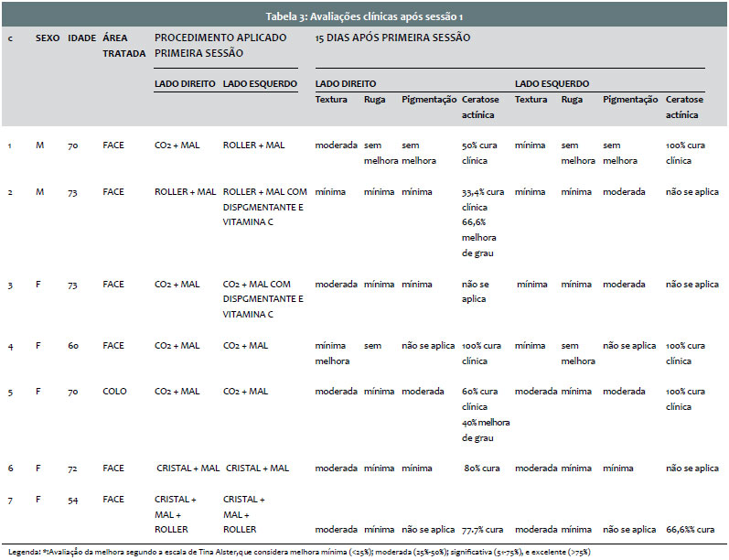Click the '60% cura clínica' cell for patient 5
Screen dimensions: 729x560
(x=484, y=399)
